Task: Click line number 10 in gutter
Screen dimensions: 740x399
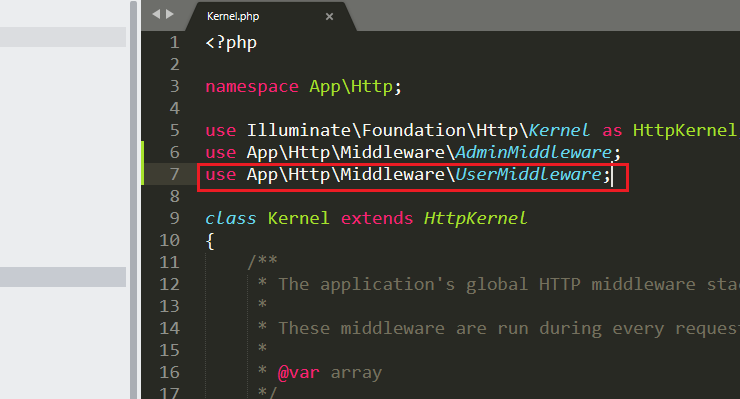Action: click(169, 240)
